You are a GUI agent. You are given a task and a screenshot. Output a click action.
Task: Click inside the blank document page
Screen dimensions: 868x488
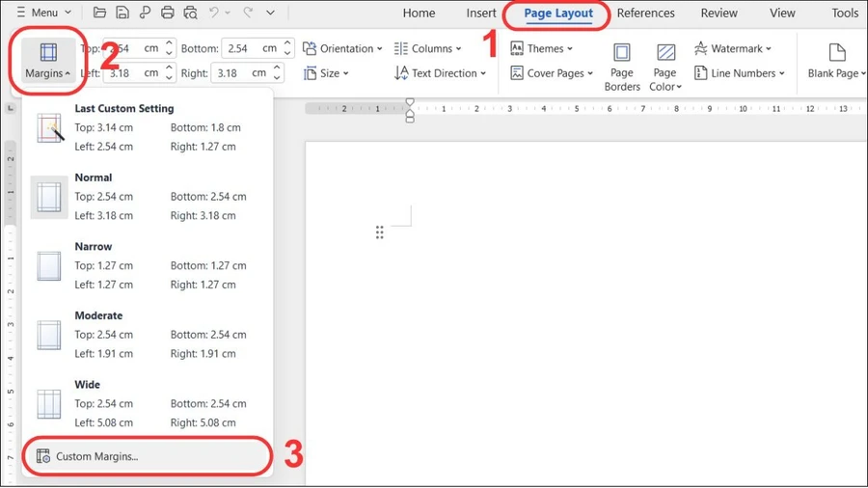click(x=585, y=312)
